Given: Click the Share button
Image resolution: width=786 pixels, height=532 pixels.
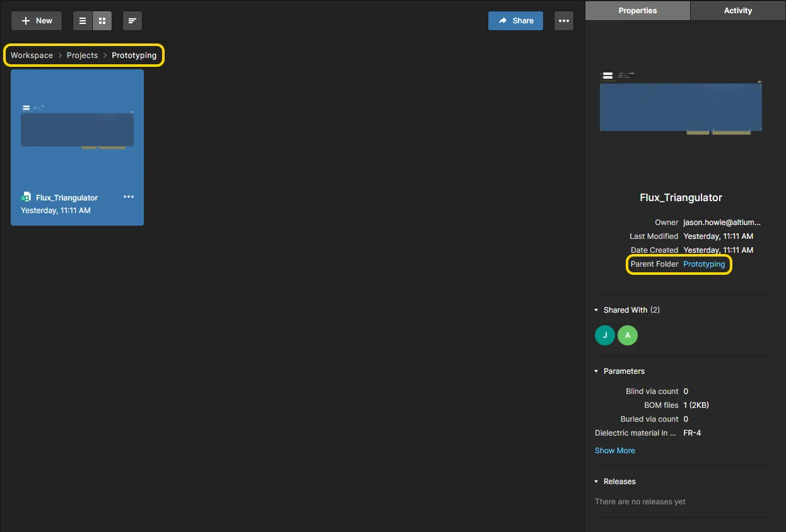Looking at the screenshot, I should pyautogui.click(x=515, y=21).
